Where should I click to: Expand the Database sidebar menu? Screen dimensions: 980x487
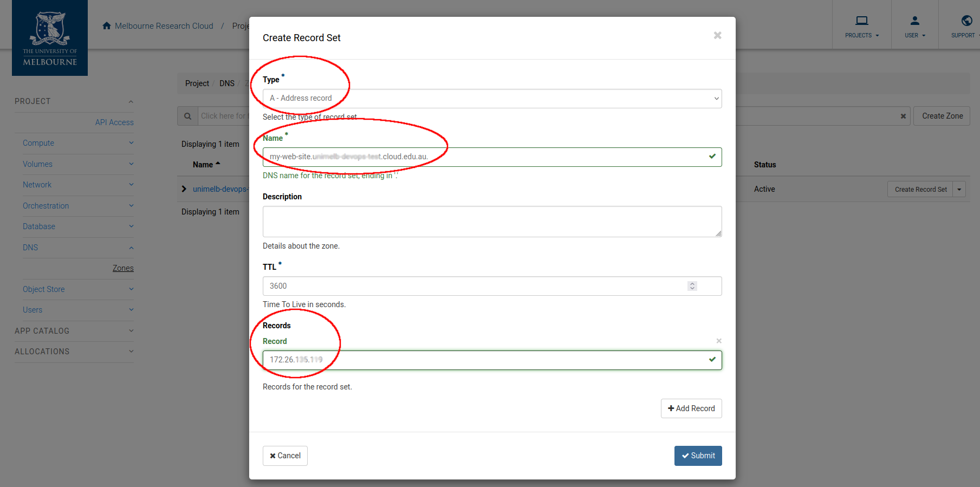[131, 226]
